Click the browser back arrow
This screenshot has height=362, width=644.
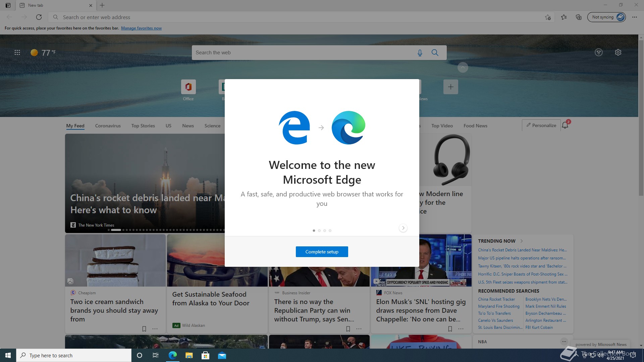tap(9, 17)
